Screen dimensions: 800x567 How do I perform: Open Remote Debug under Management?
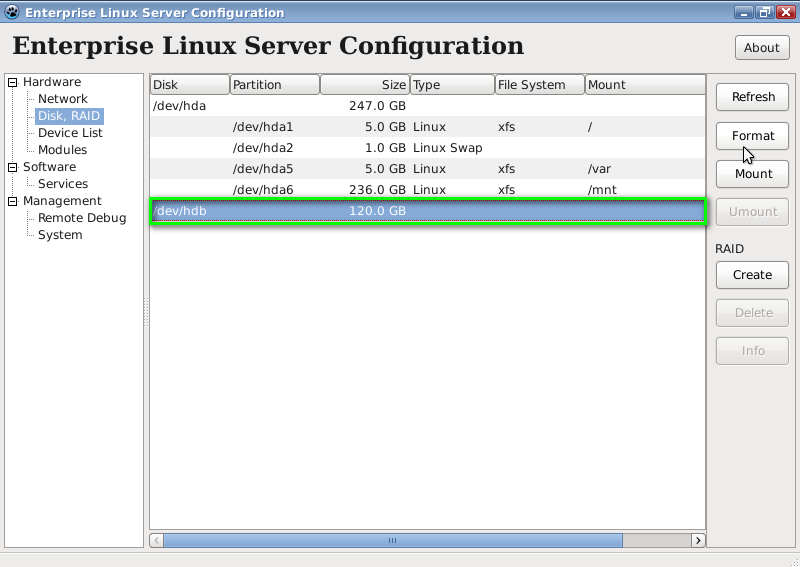click(82, 218)
